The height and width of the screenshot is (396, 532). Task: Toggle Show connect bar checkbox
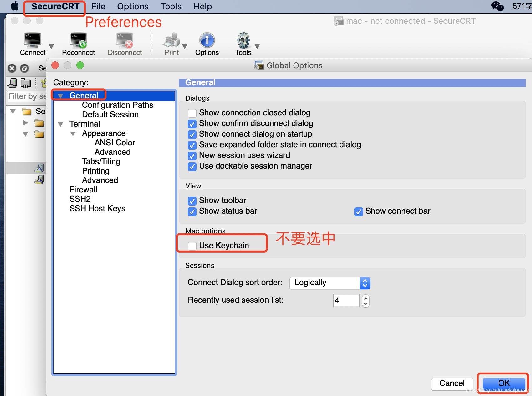point(359,211)
